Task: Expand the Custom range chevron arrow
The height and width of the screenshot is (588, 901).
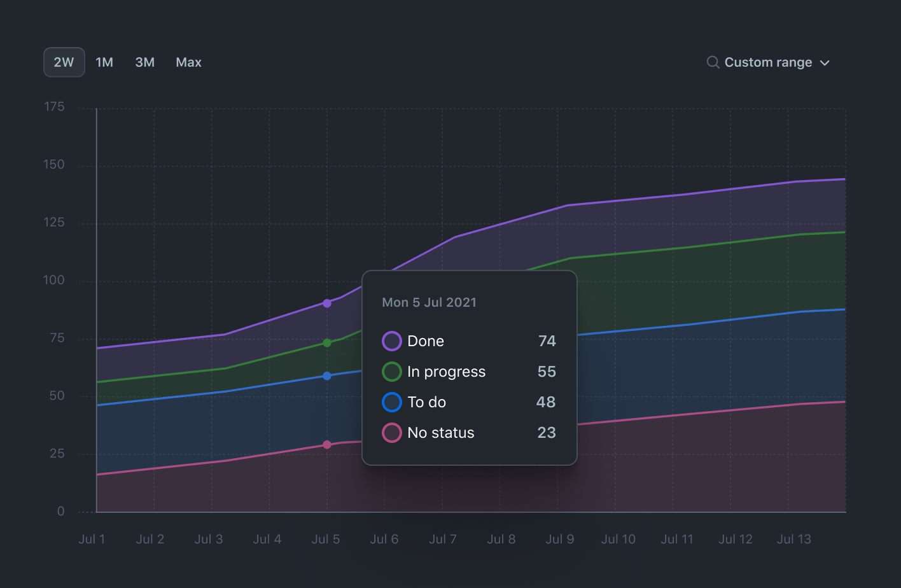Action: 825,63
